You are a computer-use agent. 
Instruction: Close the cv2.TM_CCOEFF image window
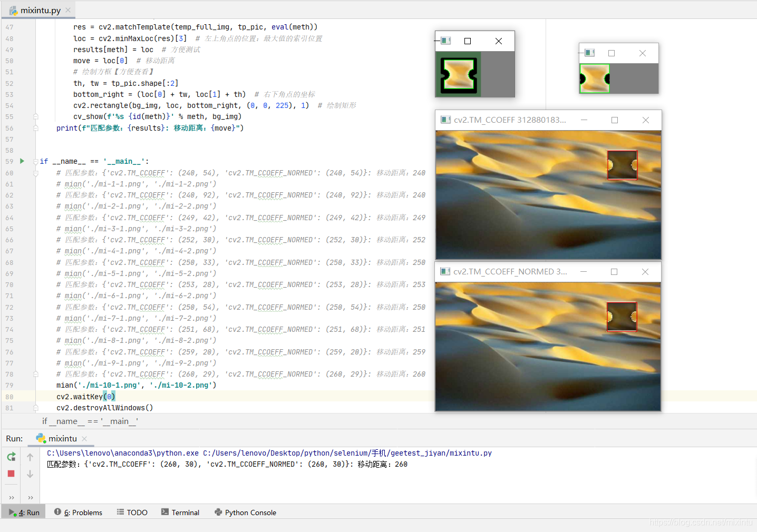pyautogui.click(x=646, y=120)
